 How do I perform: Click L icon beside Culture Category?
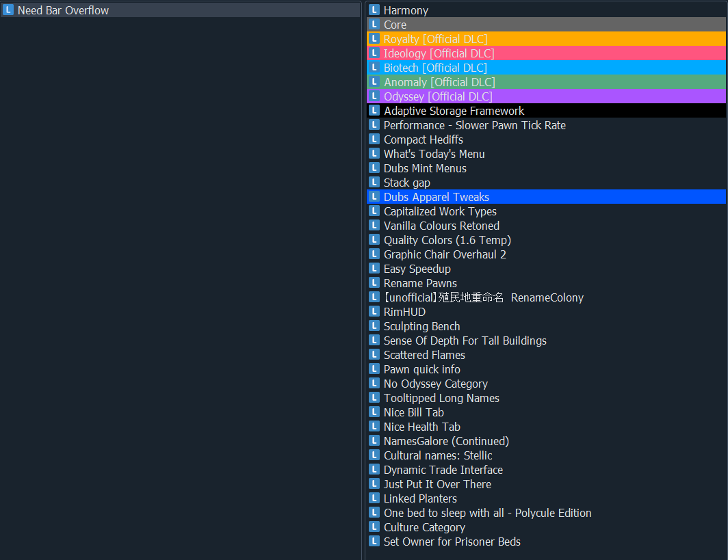pyautogui.click(x=374, y=528)
